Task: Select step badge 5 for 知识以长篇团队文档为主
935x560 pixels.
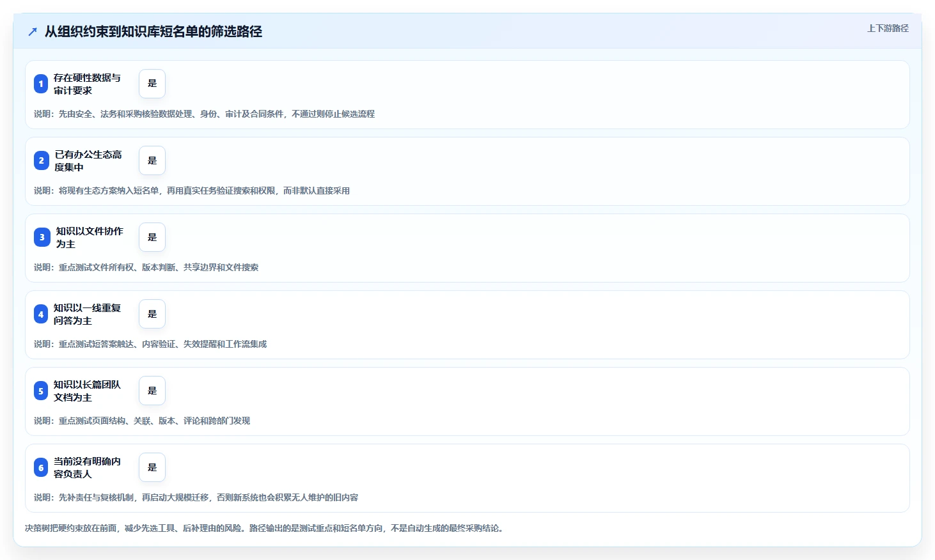Action: [x=41, y=391]
